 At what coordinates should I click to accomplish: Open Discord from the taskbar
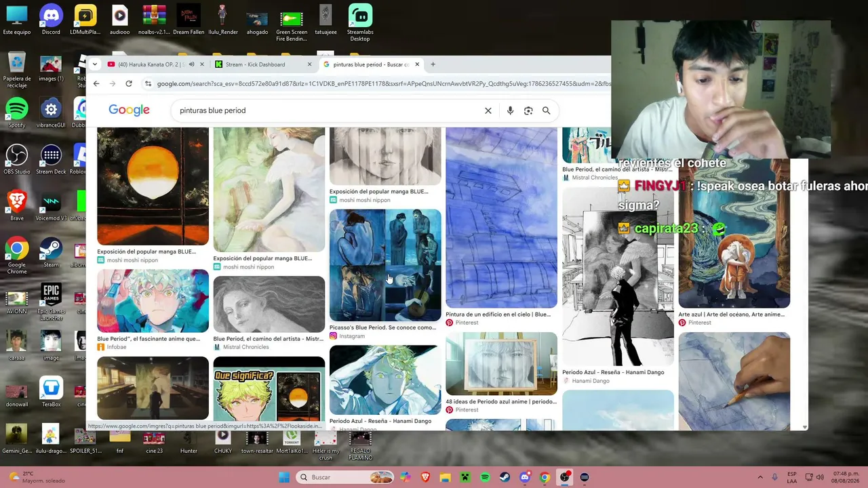[524, 477]
